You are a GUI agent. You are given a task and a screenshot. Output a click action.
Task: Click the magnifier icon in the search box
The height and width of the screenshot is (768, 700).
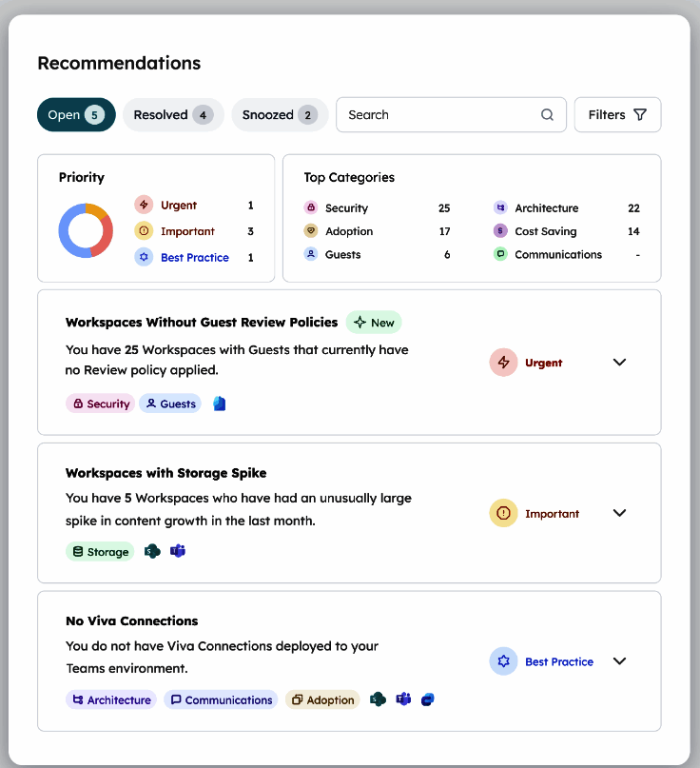click(x=547, y=115)
